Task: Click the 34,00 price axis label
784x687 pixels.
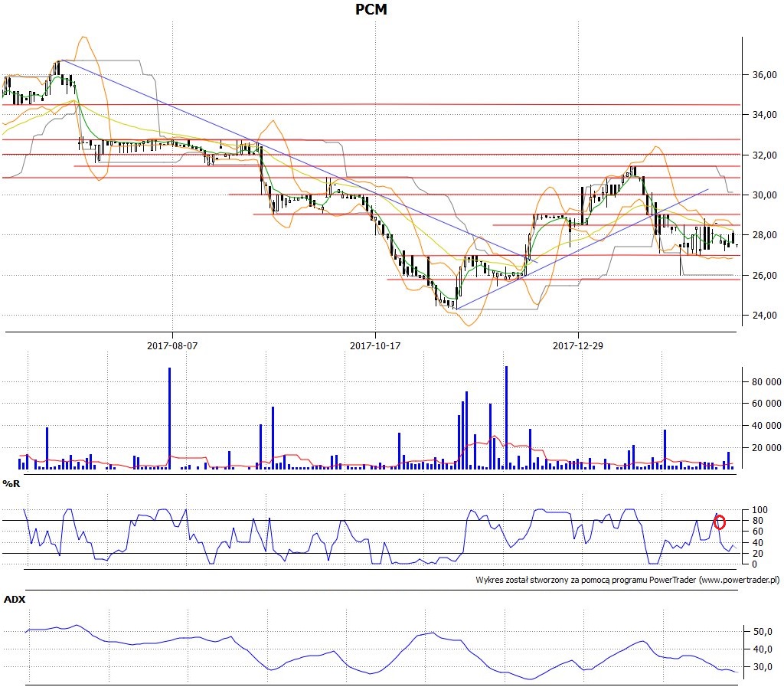Action: (x=765, y=115)
